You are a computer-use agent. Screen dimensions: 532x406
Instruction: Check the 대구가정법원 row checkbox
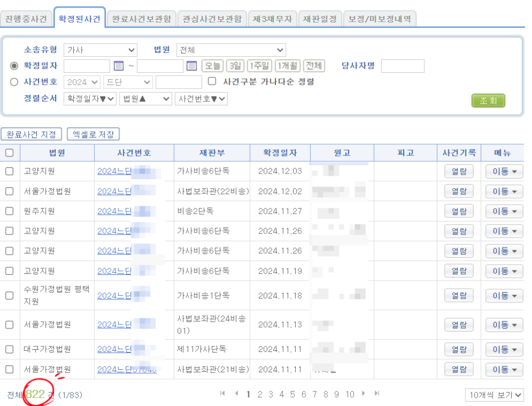coord(9,349)
